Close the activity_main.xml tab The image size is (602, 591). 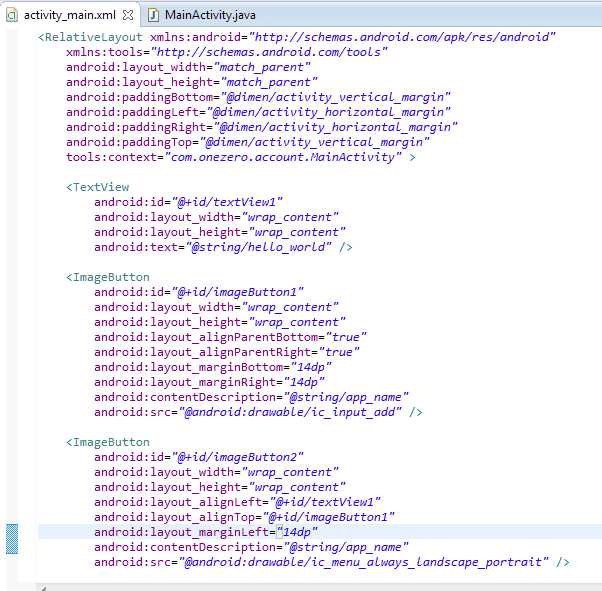128,15
